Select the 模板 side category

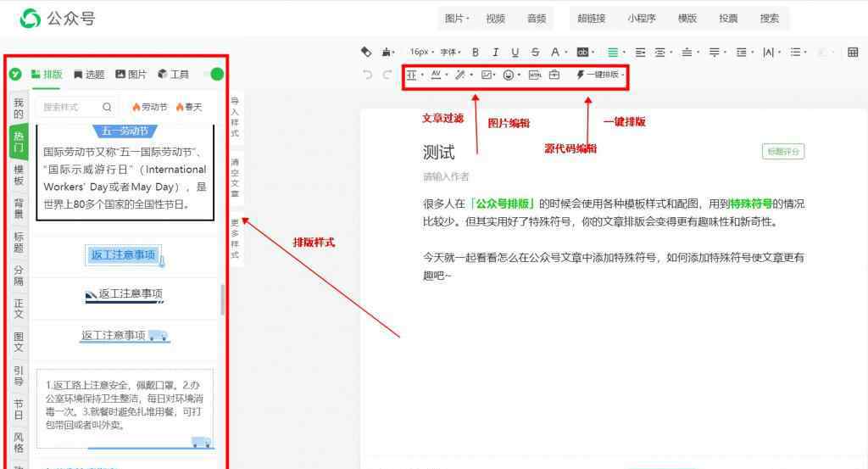pos(19,175)
